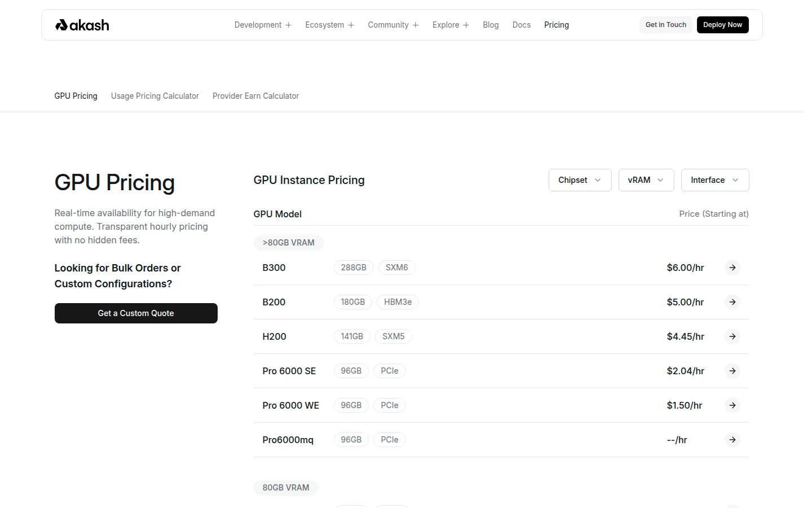Image resolution: width=812 pixels, height=508 pixels.
Task: Select the B200 model name
Action: click(274, 302)
